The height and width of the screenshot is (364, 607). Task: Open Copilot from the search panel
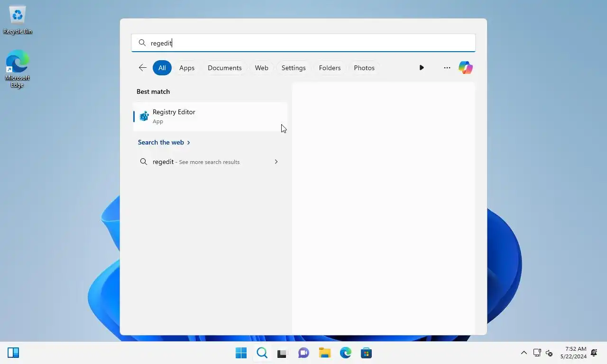coord(466,68)
